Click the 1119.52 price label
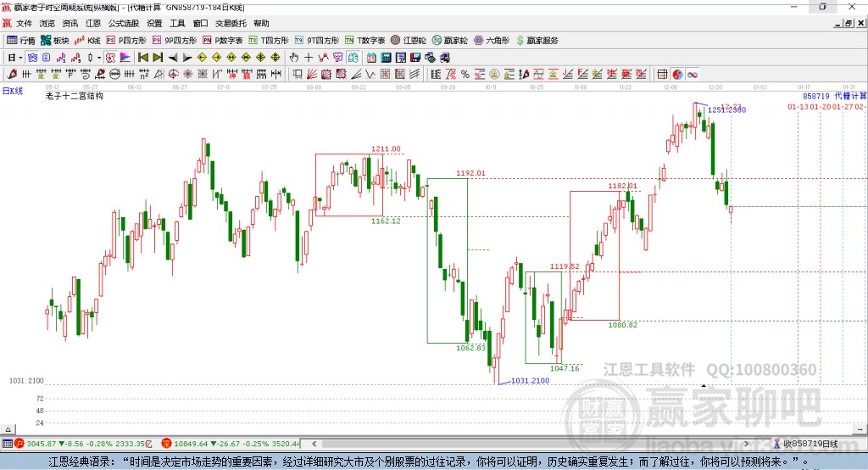 coord(565,266)
